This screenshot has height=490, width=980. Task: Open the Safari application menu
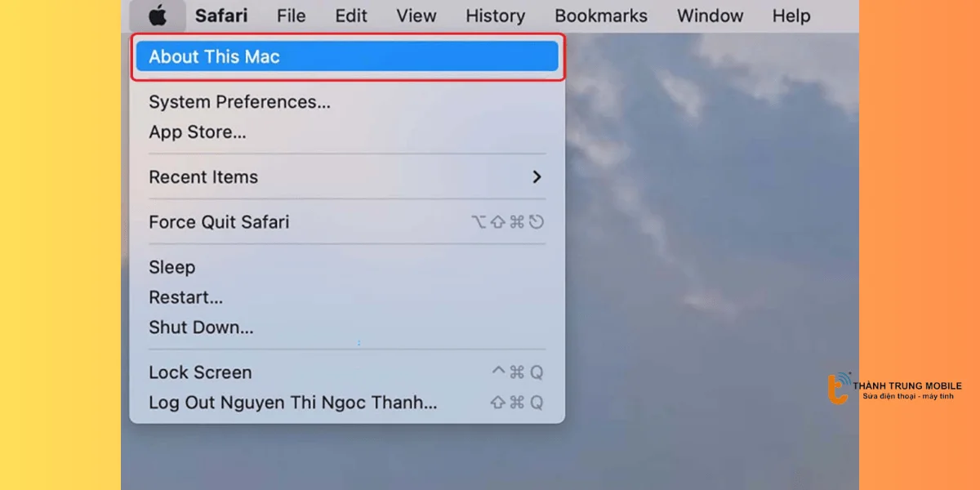pyautogui.click(x=220, y=16)
